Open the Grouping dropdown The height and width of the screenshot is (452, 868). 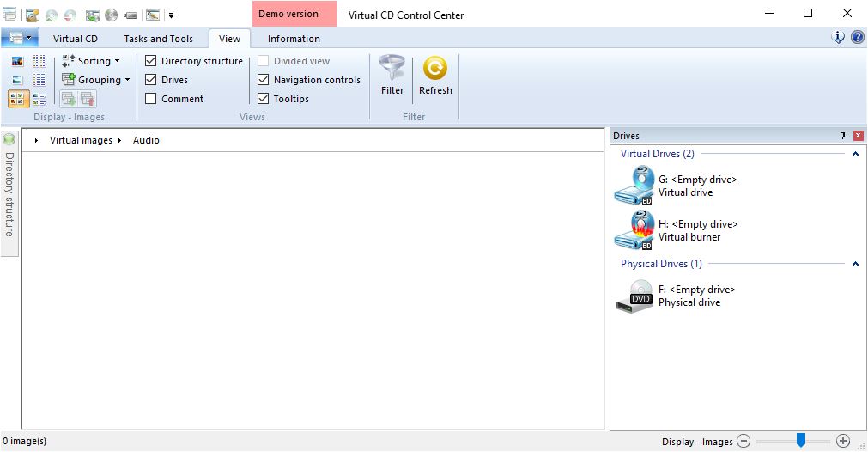click(96, 80)
